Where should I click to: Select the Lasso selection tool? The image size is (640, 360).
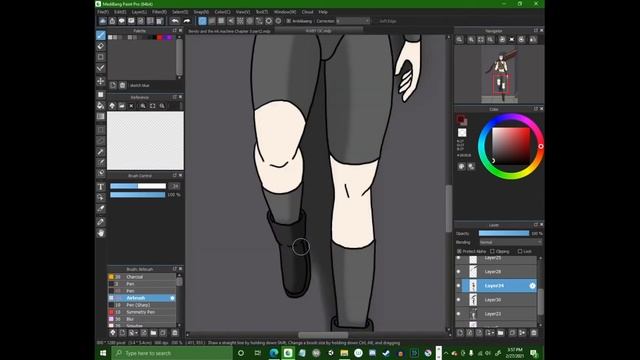101,141
